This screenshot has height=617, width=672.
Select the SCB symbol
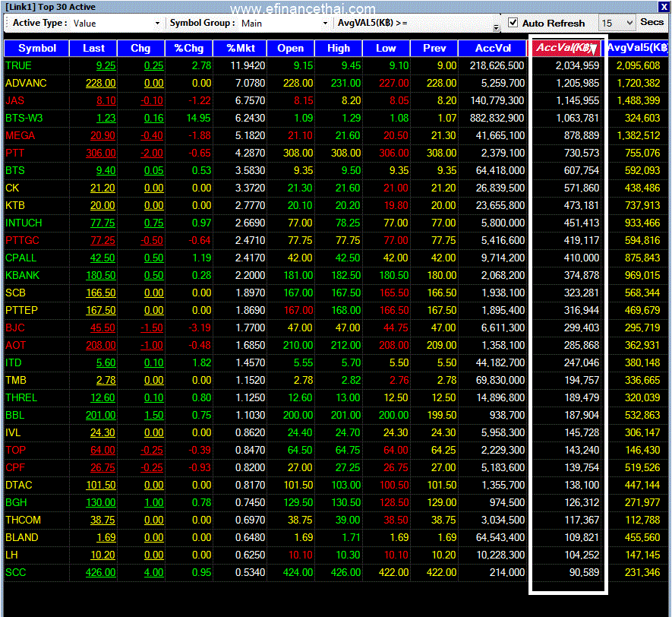click(x=15, y=293)
